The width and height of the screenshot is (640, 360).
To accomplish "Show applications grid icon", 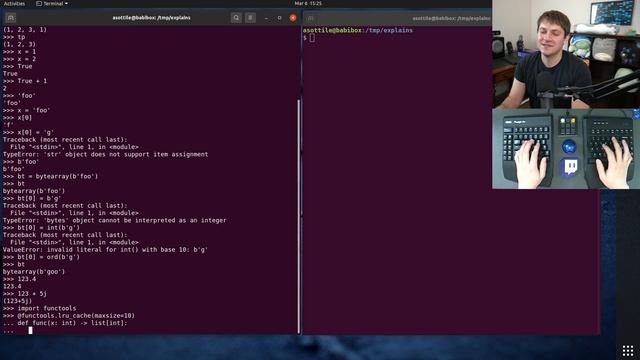I will pyautogui.click(x=628, y=350).
